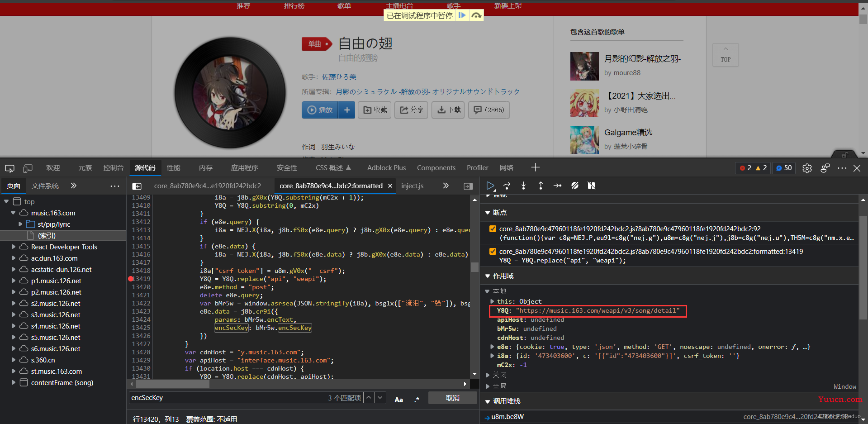Click the single Step debugger icon
868x424 pixels.
(x=557, y=186)
